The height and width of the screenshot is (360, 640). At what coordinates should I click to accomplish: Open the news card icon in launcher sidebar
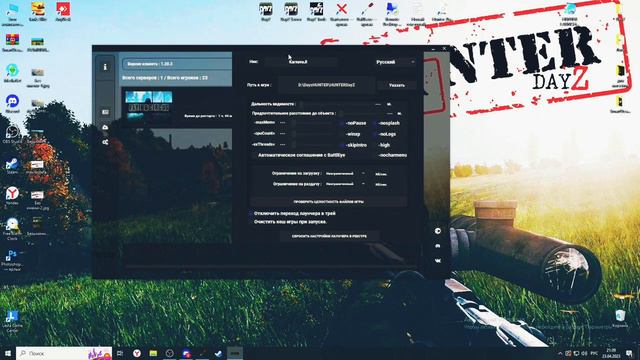pos(105,112)
